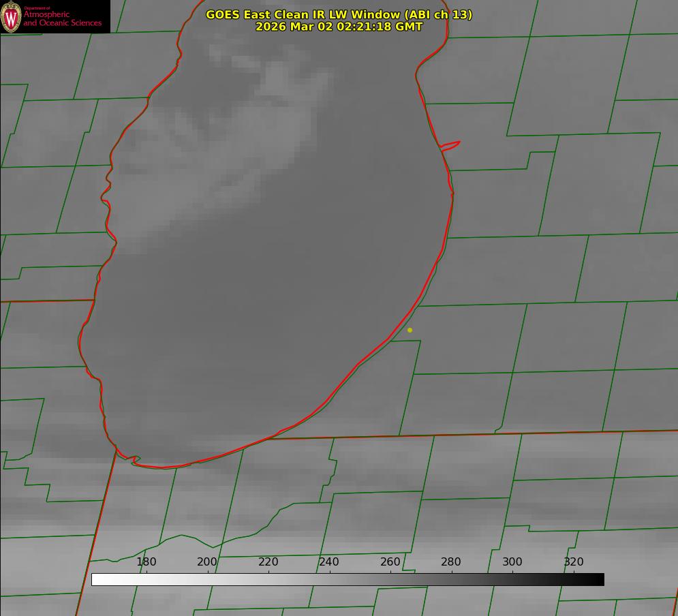Click the 220 colorbar tick label
Viewport: 678px width, 616px height.
click(268, 561)
